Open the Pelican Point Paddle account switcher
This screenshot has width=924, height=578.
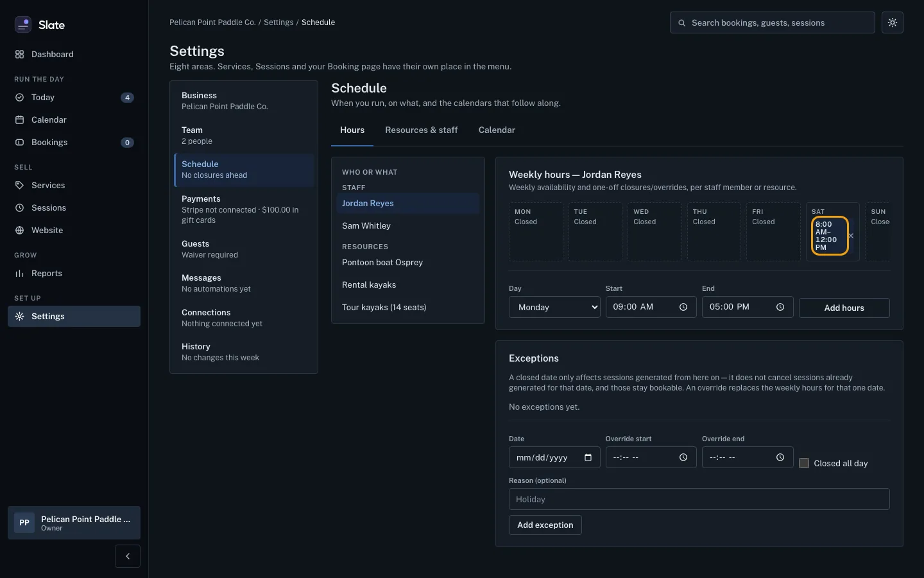click(74, 523)
